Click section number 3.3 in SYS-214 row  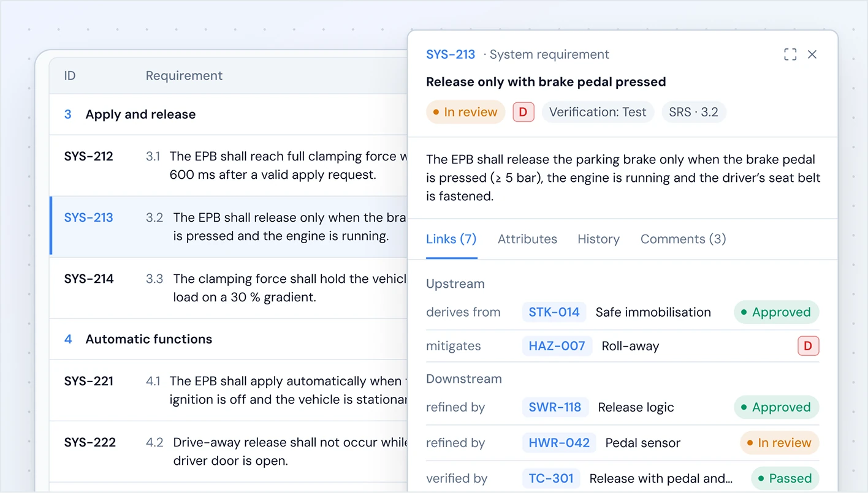coord(154,279)
